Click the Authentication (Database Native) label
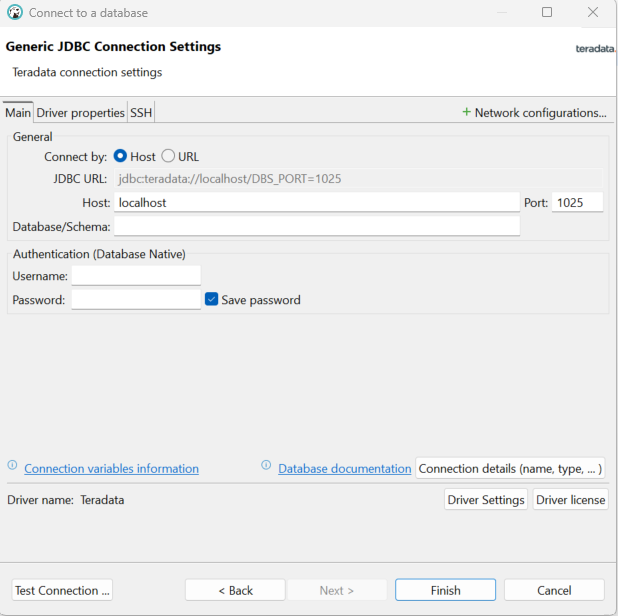Viewport: 618px width, 616px height. coord(99,254)
